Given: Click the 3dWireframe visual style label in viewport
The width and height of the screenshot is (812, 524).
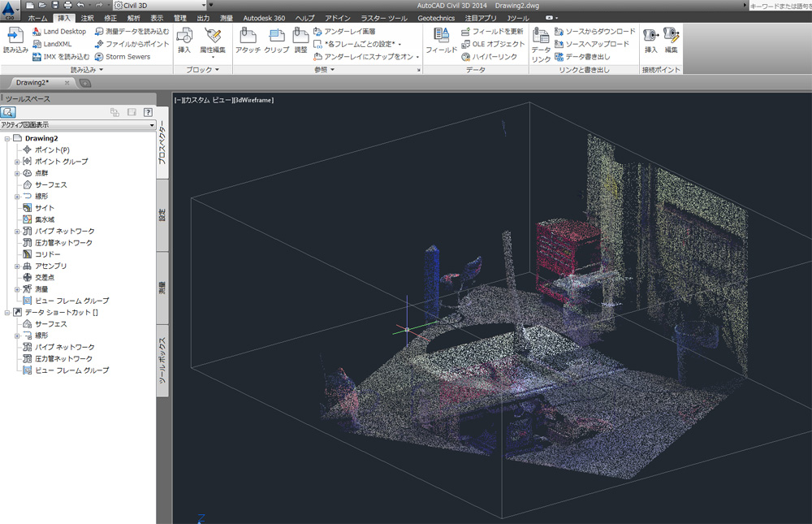Looking at the screenshot, I should [x=253, y=100].
